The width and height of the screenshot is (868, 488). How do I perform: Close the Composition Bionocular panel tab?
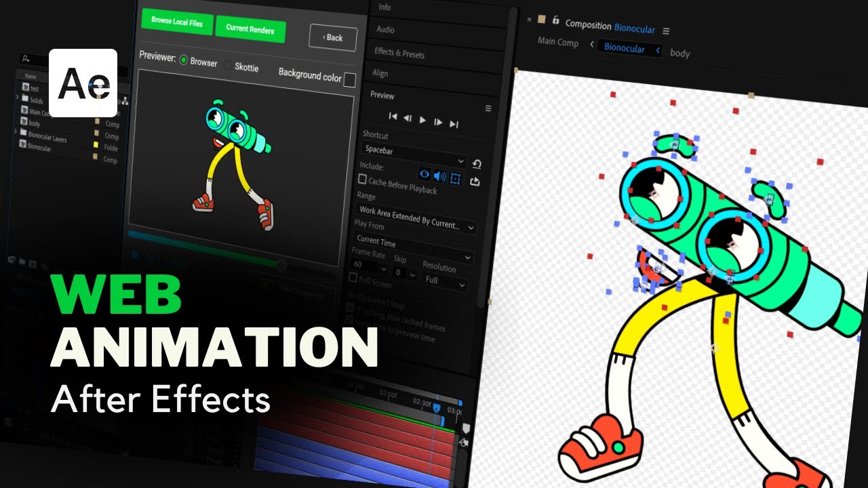click(529, 20)
